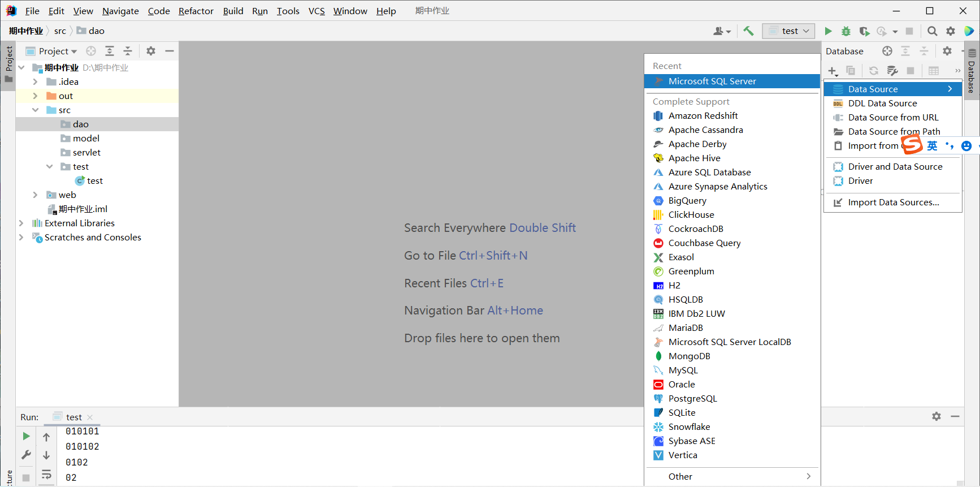The image size is (980, 487).
Task: Stop icon in the Run panel sidebar
Action: pyautogui.click(x=26, y=478)
